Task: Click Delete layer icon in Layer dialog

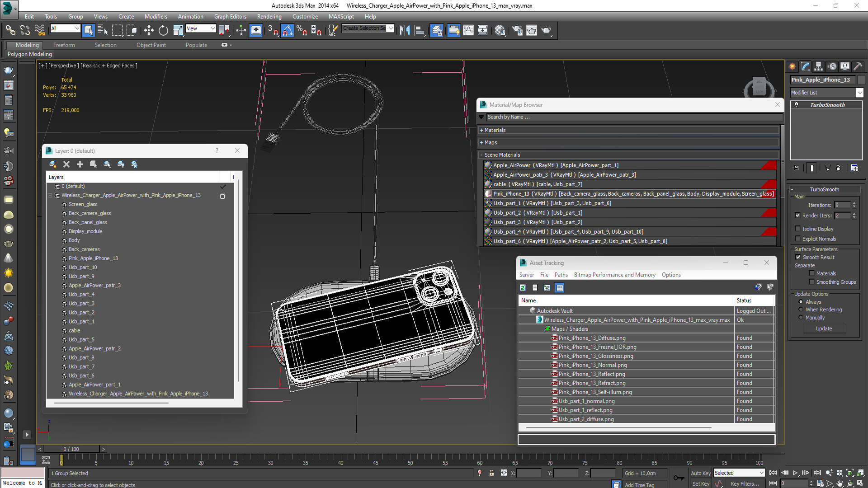Action: click(x=66, y=164)
